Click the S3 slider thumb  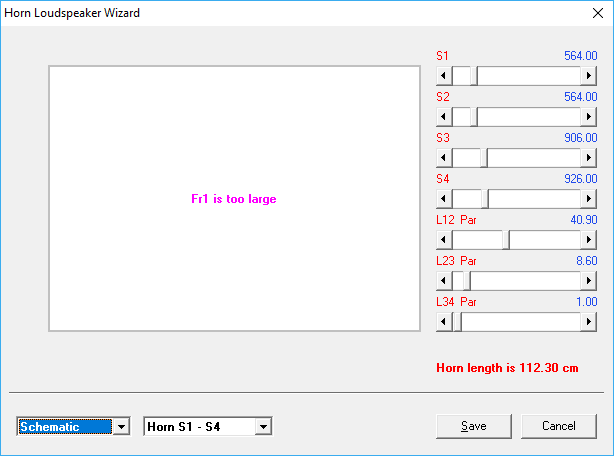pos(484,158)
